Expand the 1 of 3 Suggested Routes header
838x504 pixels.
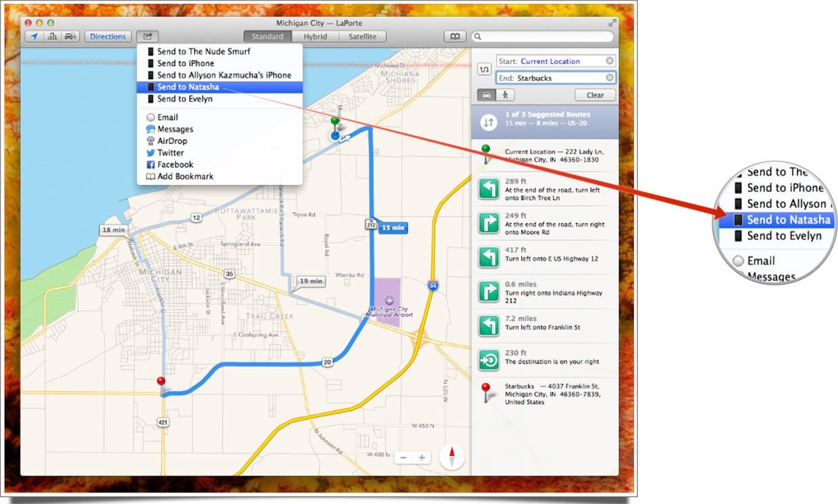point(545,122)
